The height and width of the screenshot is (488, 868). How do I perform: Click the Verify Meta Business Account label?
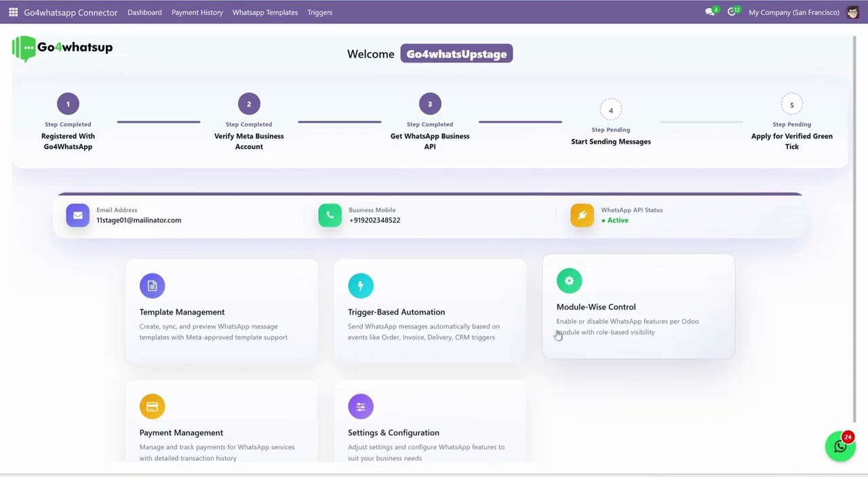(x=249, y=142)
